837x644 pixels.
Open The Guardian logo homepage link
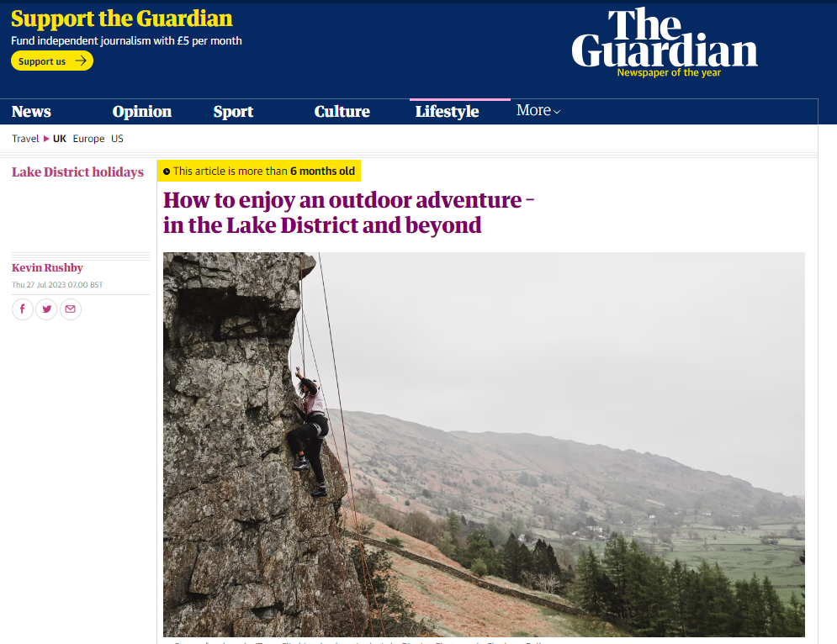click(665, 42)
